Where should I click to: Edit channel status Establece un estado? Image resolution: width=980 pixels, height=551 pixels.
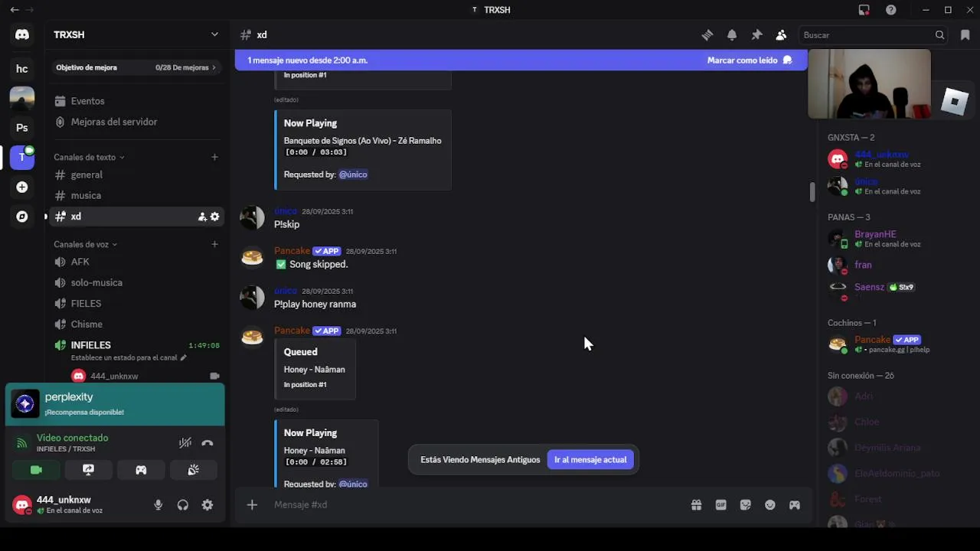click(128, 357)
